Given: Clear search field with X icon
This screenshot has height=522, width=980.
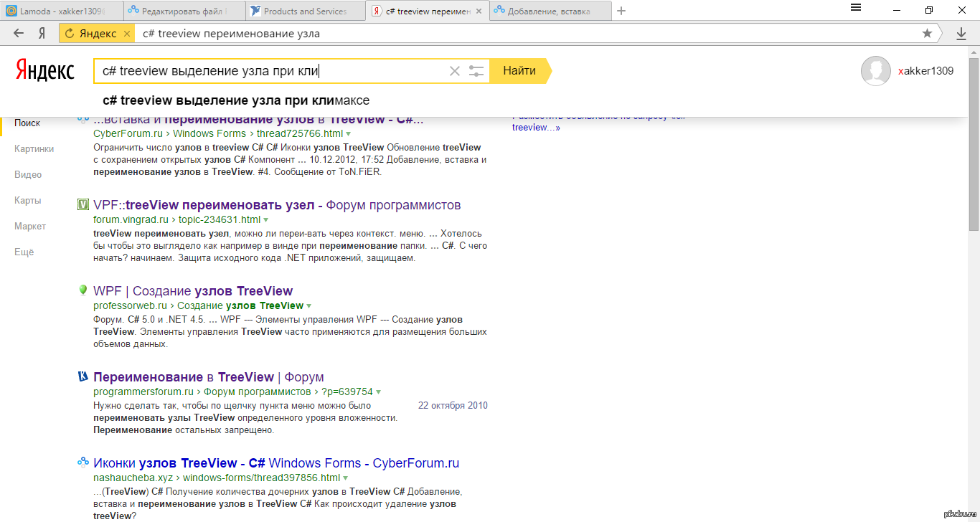Looking at the screenshot, I should [454, 71].
